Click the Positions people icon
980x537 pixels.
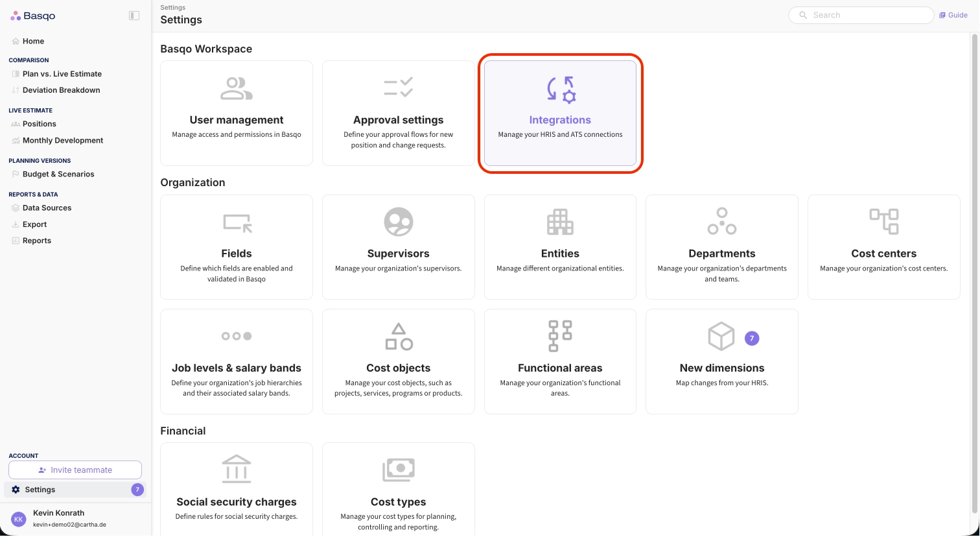tap(16, 124)
